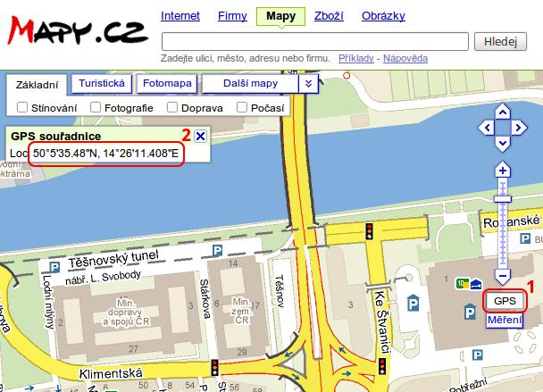The height and width of the screenshot is (392, 543).
Task: Open the Další mapy menu
Action: coord(250,84)
